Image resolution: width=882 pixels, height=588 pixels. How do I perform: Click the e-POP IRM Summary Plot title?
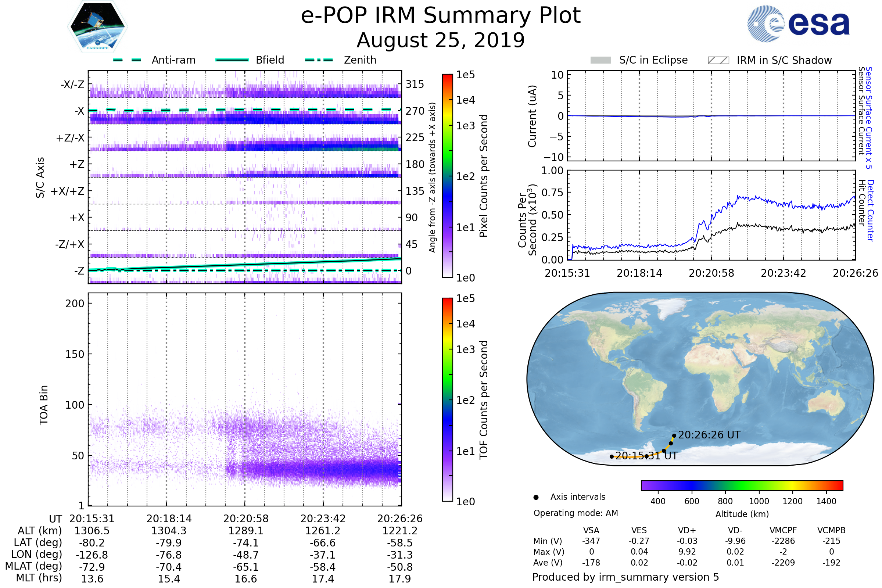[x=441, y=16]
